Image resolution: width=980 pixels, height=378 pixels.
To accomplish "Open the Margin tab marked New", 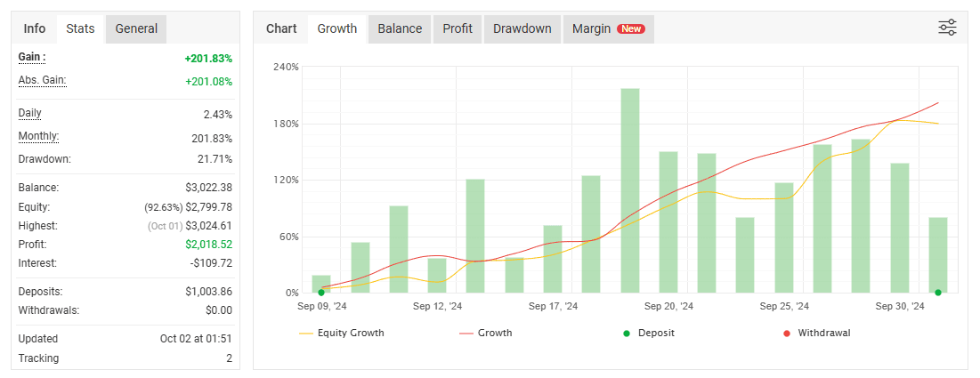I will click(x=609, y=28).
